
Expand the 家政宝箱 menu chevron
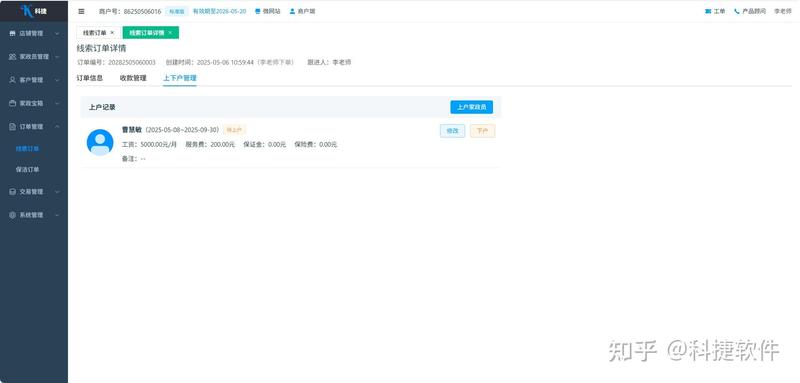[x=57, y=103]
